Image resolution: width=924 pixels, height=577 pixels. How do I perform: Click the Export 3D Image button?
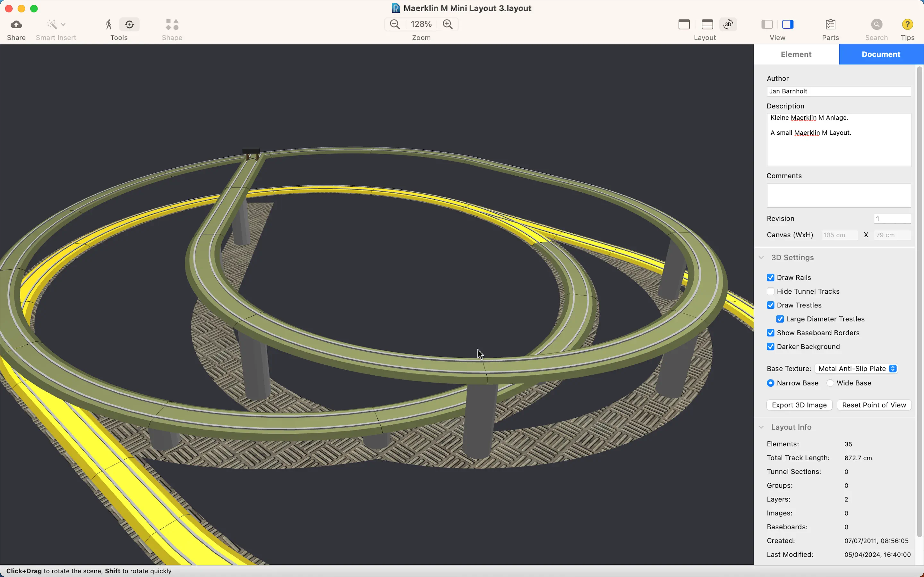[x=799, y=405]
